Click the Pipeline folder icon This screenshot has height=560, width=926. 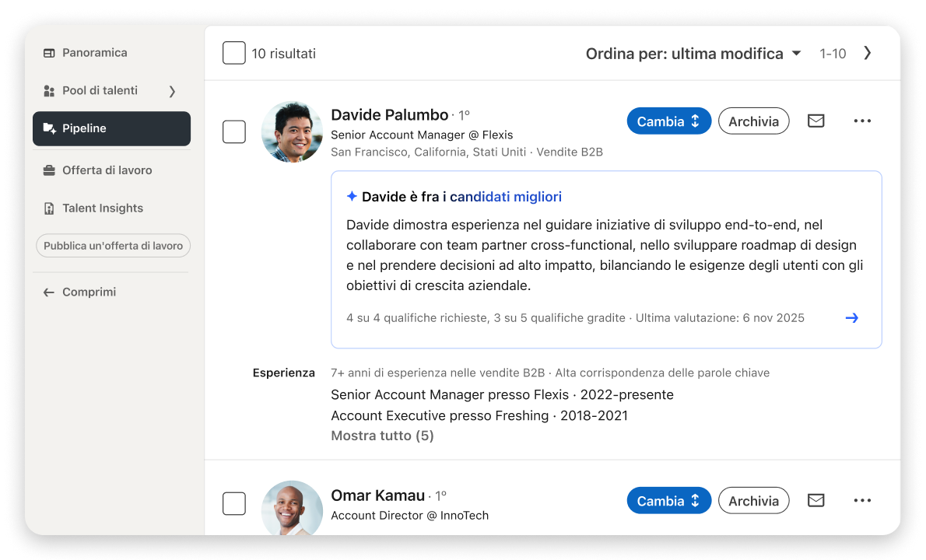(x=50, y=128)
